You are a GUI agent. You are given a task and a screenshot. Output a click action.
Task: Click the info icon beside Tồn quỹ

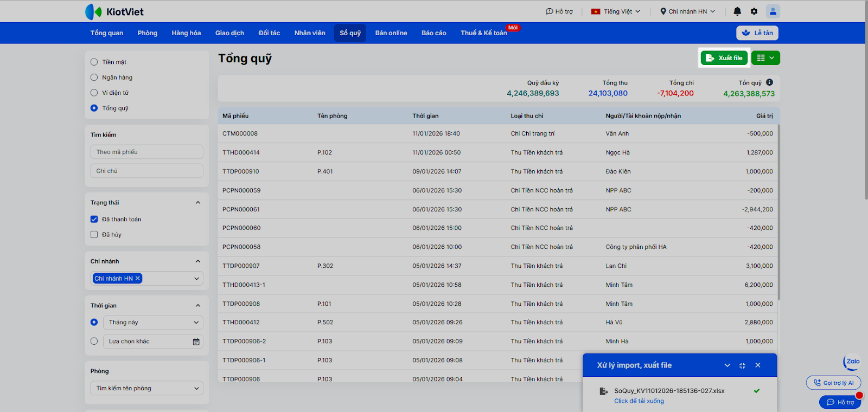[769, 82]
